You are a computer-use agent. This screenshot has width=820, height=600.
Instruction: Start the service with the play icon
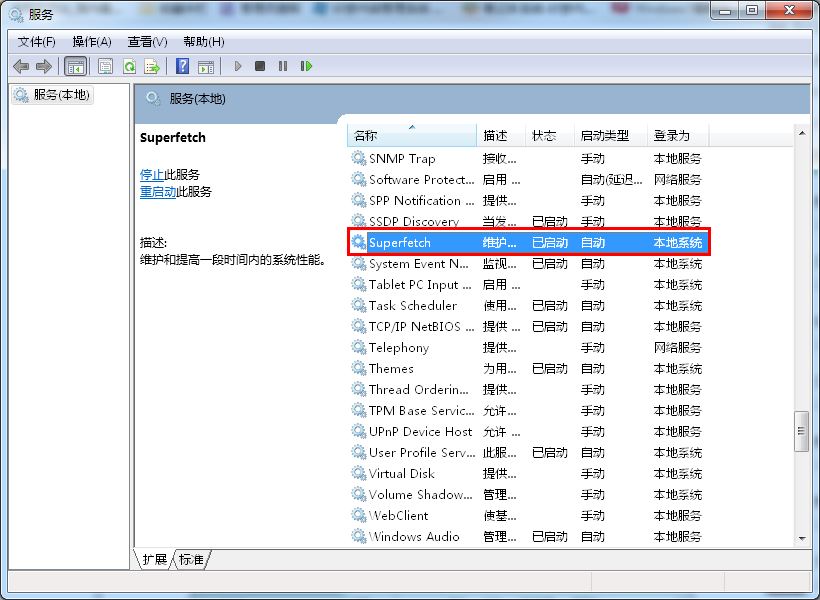(238, 66)
